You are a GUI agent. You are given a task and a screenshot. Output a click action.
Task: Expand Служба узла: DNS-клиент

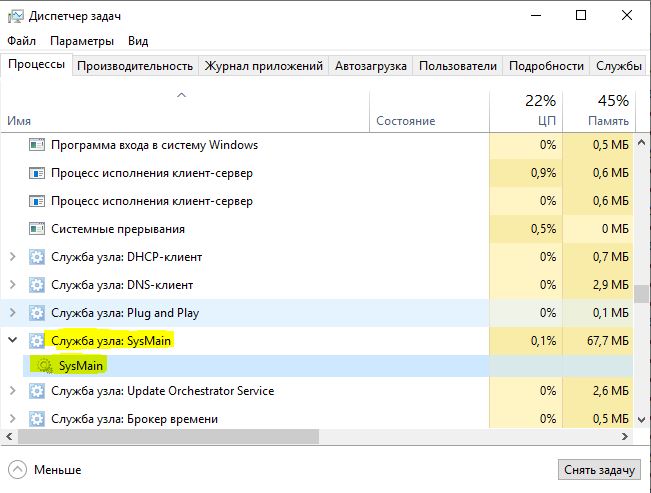pyautogui.click(x=12, y=285)
